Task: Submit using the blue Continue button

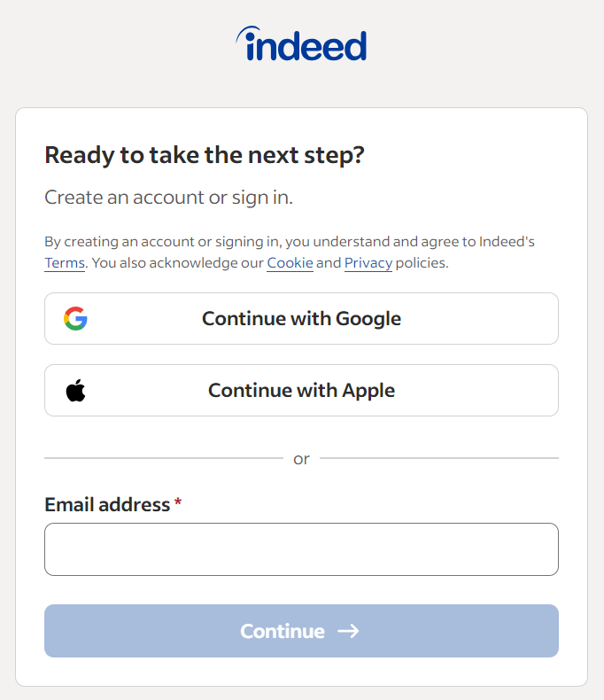Action: pos(301,631)
